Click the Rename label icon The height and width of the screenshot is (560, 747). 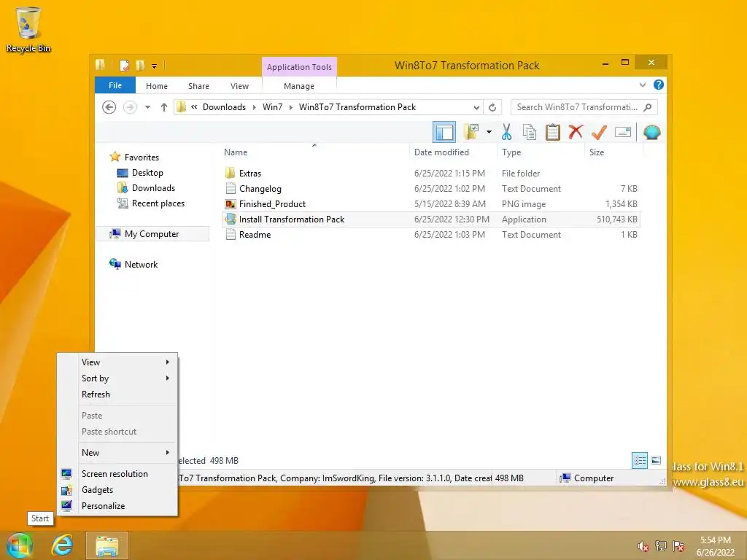tap(623, 133)
